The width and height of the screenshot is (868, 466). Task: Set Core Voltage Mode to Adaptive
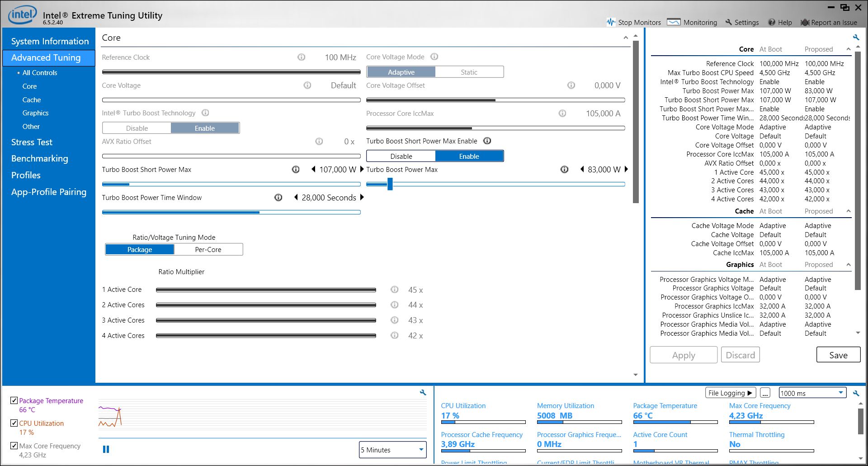click(x=401, y=72)
